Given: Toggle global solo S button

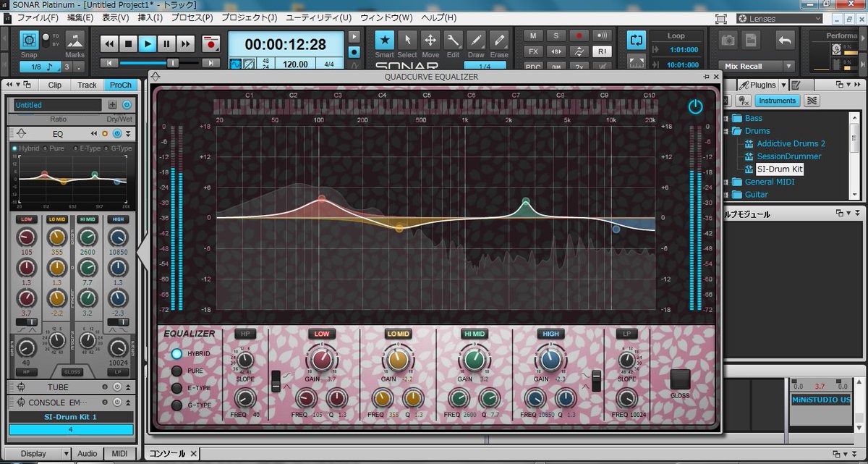Looking at the screenshot, I should coord(556,35).
